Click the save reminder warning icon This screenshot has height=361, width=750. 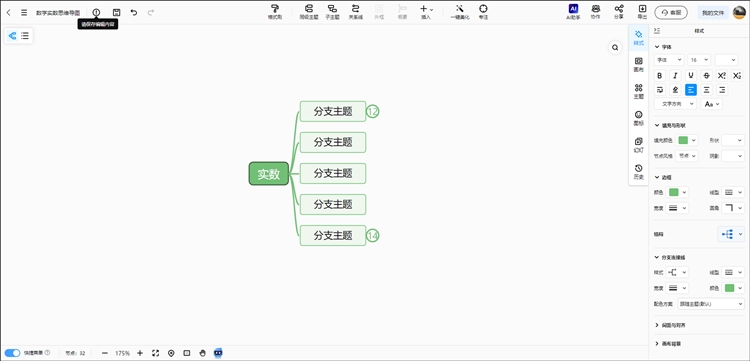[97, 12]
